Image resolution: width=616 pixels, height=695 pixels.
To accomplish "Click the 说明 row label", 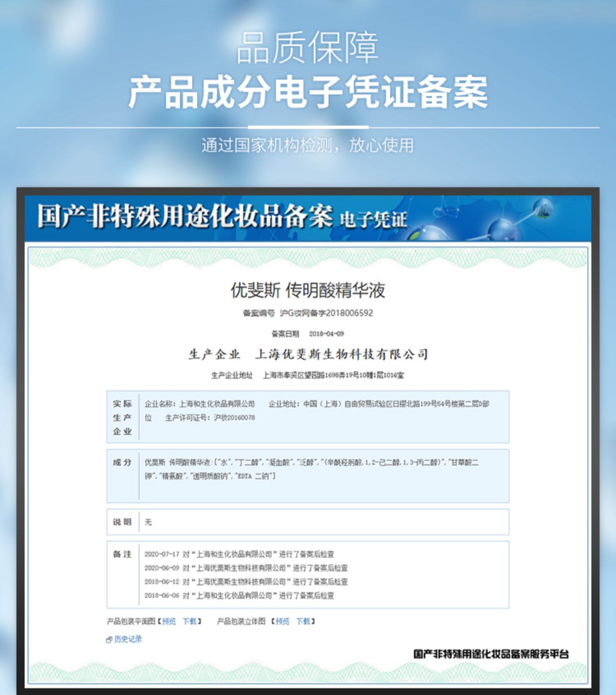I will click(x=122, y=522).
